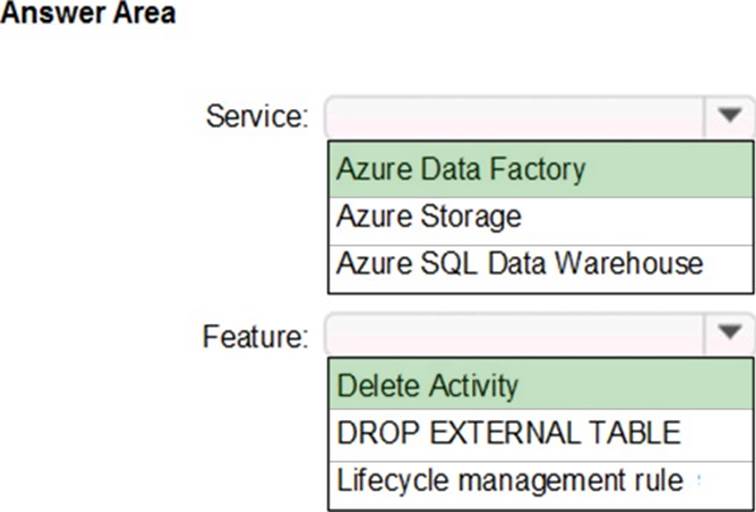Viewport: 756px width, 512px height.
Task: Choose the DROP EXTERNAL TABLE option
Action: [509, 432]
